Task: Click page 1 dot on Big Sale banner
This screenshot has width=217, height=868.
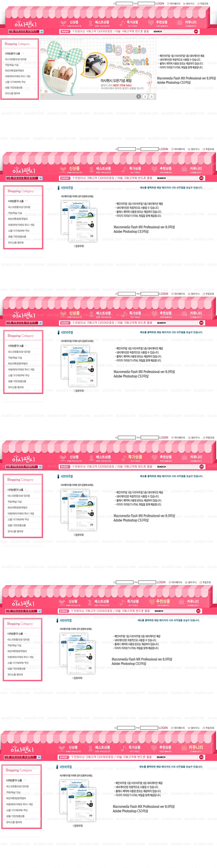Action: pos(138,96)
